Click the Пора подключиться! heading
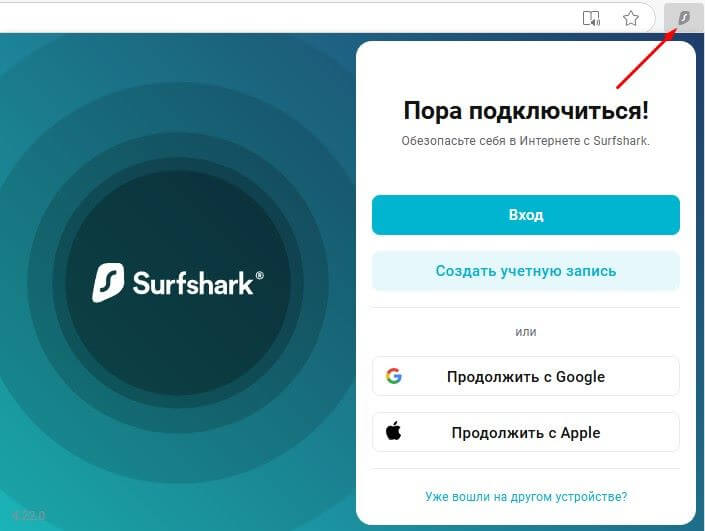 click(526, 111)
